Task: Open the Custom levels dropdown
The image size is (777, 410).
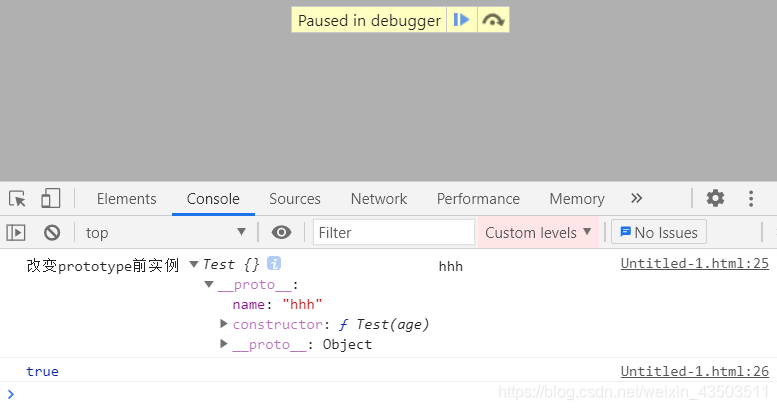Action: (x=538, y=233)
